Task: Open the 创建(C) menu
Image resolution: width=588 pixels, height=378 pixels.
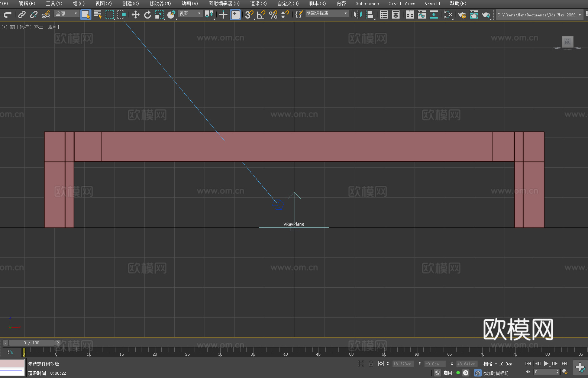Action: tap(130, 3)
